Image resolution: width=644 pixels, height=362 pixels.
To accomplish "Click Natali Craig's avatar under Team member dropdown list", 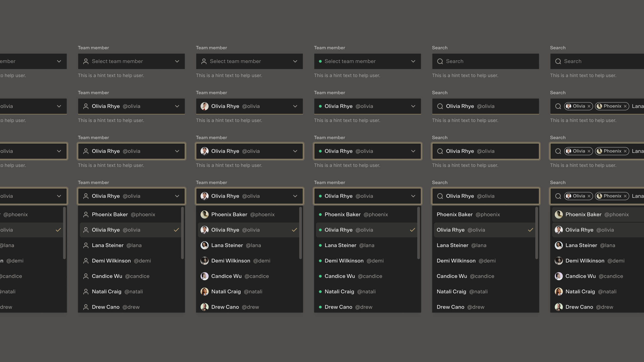I will 205,292.
